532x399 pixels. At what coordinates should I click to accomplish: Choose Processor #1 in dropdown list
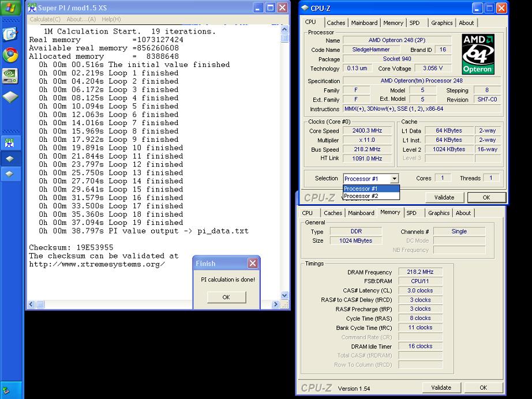371,189
